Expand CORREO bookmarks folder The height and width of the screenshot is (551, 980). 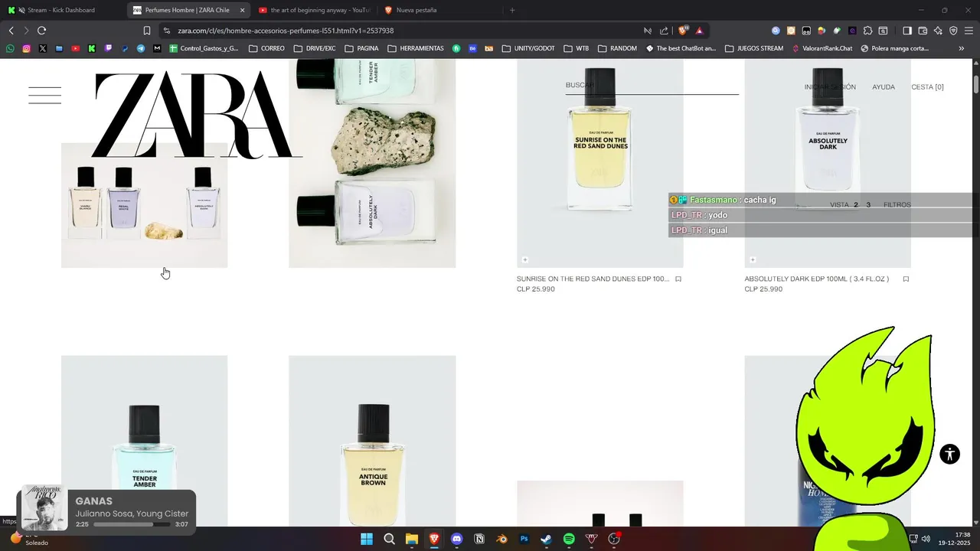266,48
